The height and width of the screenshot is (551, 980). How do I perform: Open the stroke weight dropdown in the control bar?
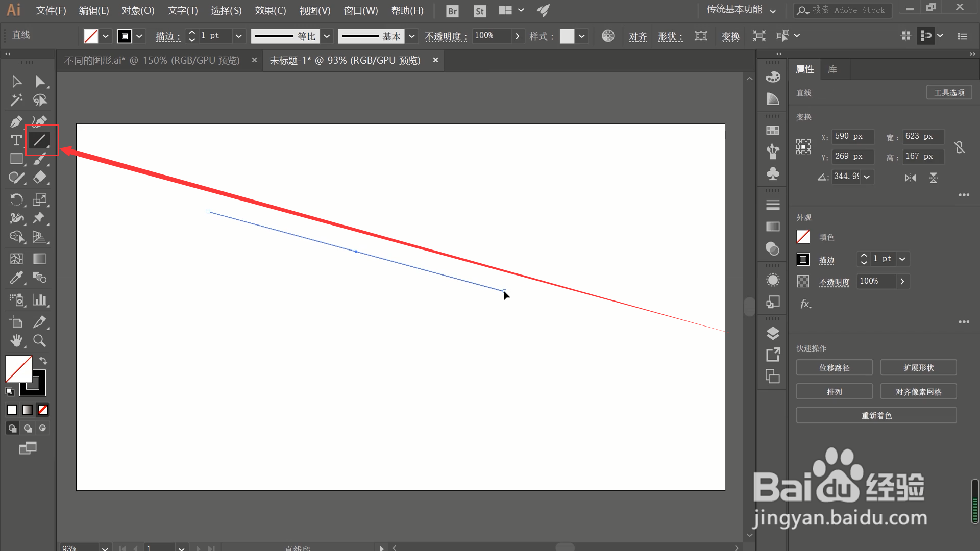click(238, 36)
